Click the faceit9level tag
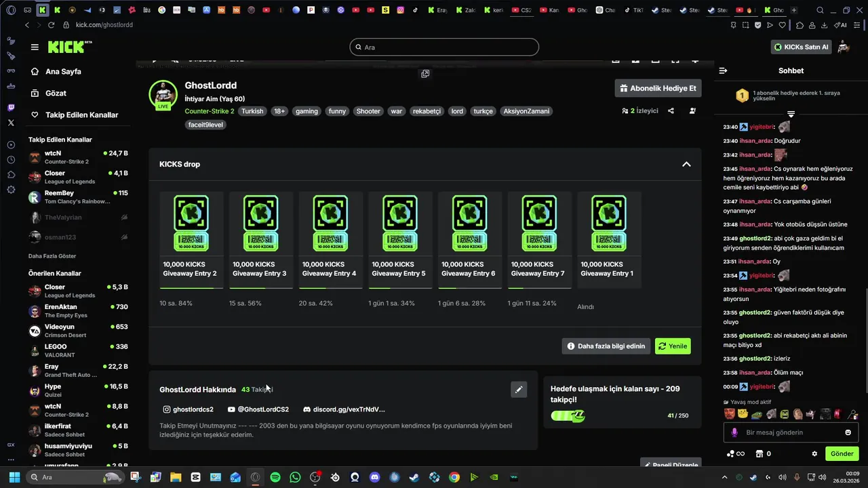 pyautogui.click(x=206, y=125)
